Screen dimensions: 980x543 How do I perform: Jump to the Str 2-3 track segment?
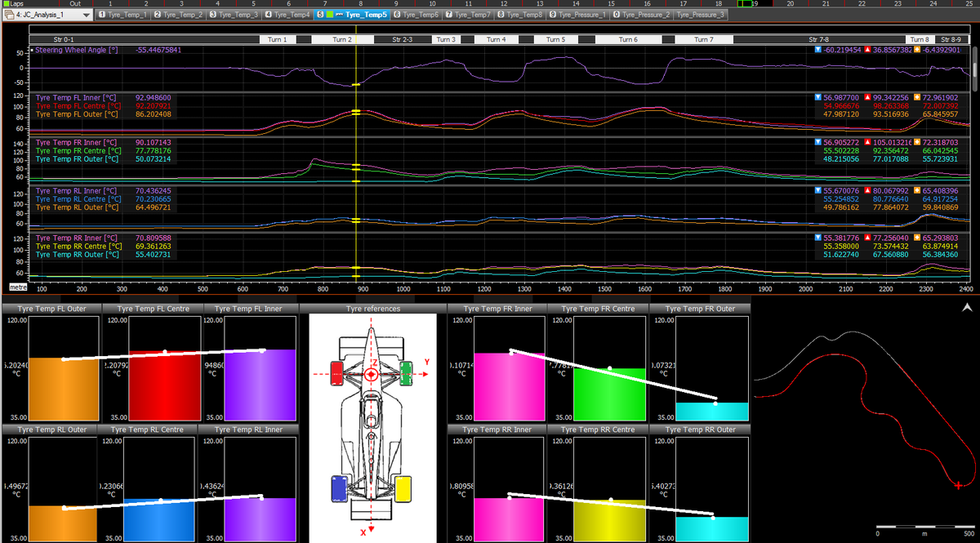[x=402, y=39]
